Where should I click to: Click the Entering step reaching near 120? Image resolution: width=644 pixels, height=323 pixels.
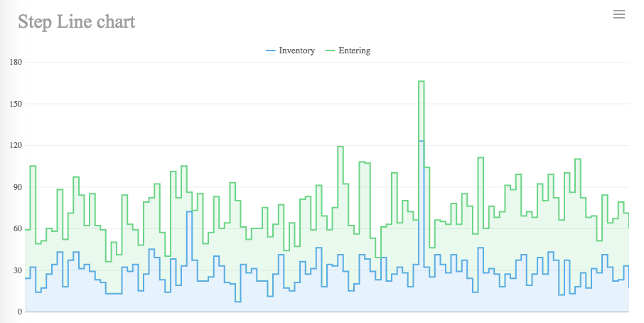tap(340, 147)
